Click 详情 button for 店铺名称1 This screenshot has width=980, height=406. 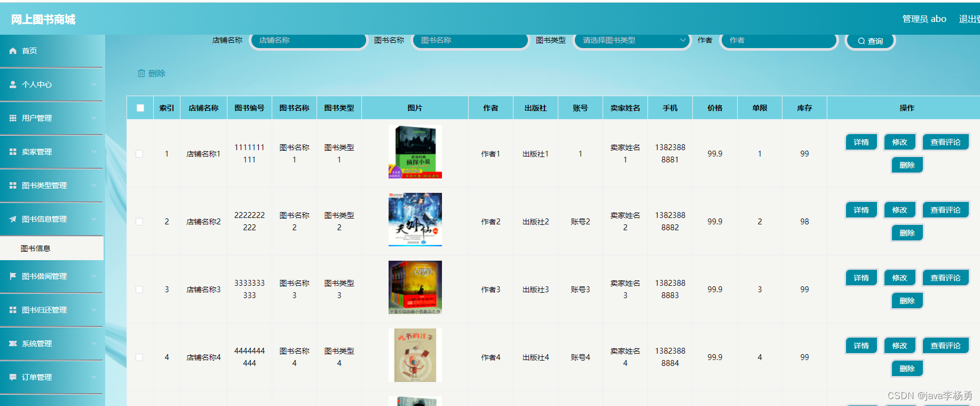(861, 142)
